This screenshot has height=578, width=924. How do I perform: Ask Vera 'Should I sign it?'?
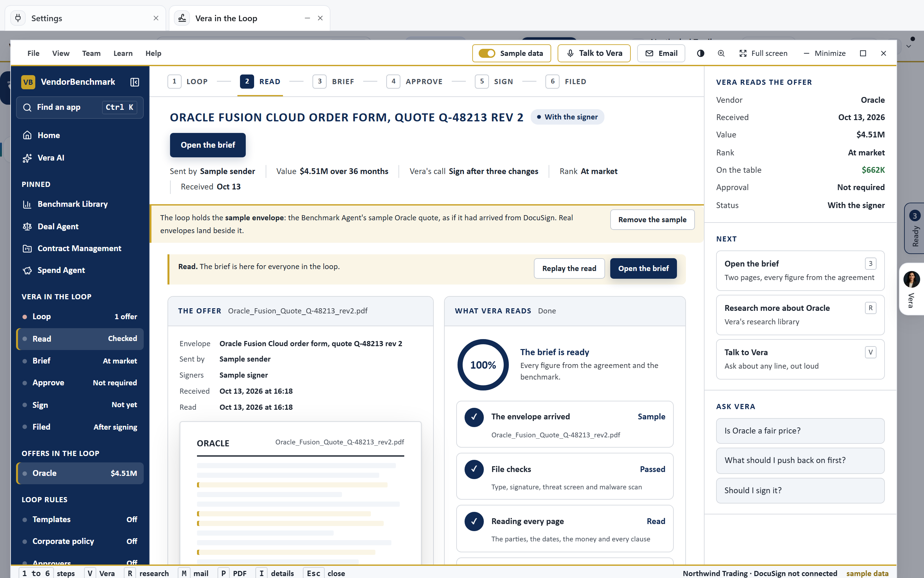click(800, 490)
